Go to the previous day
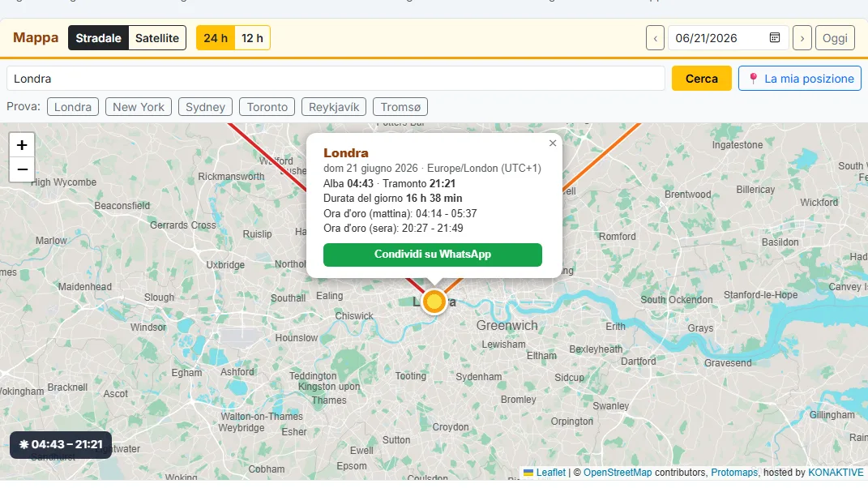This screenshot has width=868, height=488. [655, 38]
